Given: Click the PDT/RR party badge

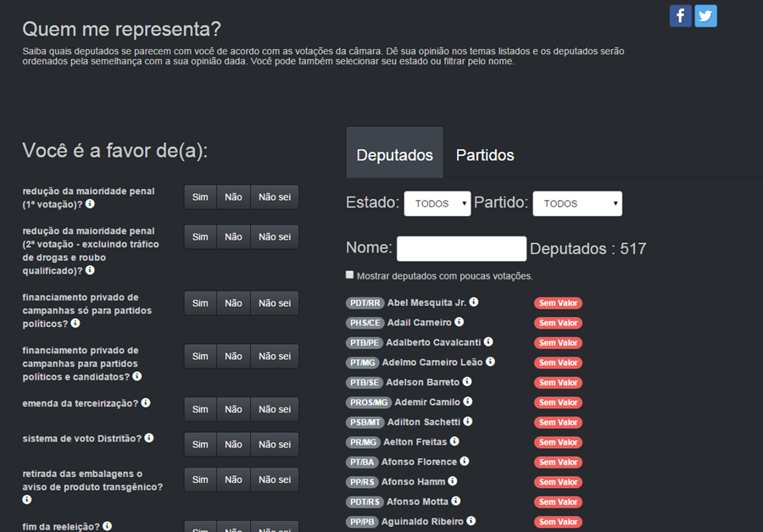Looking at the screenshot, I should (365, 303).
